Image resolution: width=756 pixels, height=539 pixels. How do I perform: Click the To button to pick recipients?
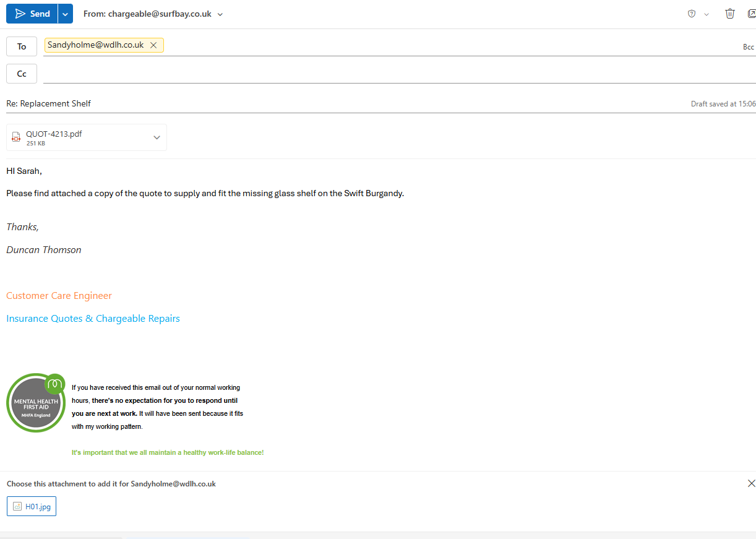click(x=22, y=46)
